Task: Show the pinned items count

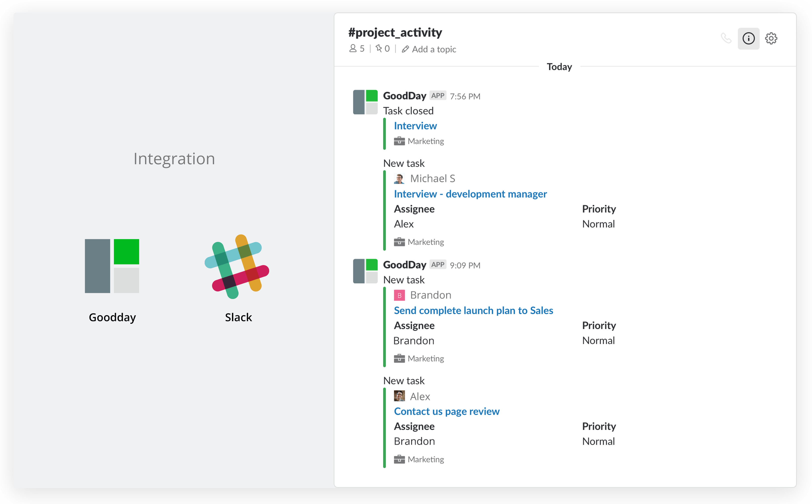Action: (x=383, y=49)
